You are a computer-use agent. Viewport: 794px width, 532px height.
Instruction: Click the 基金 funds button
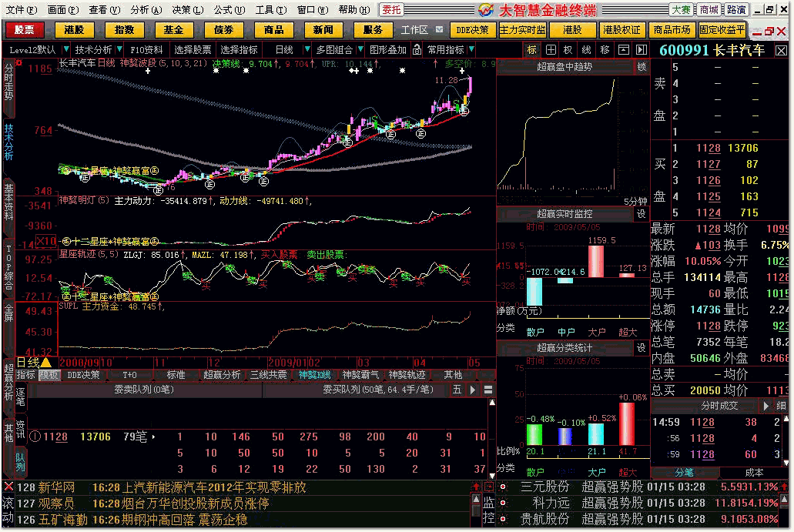click(x=174, y=30)
